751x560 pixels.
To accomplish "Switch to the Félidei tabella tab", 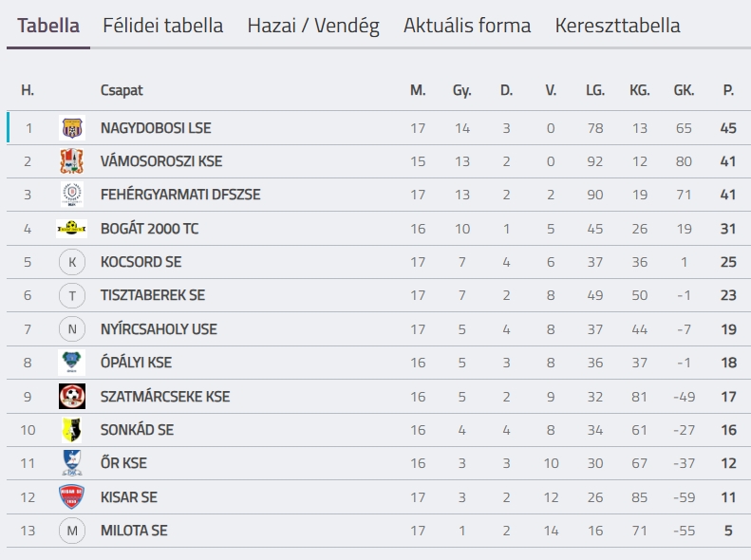I will click(x=163, y=26).
